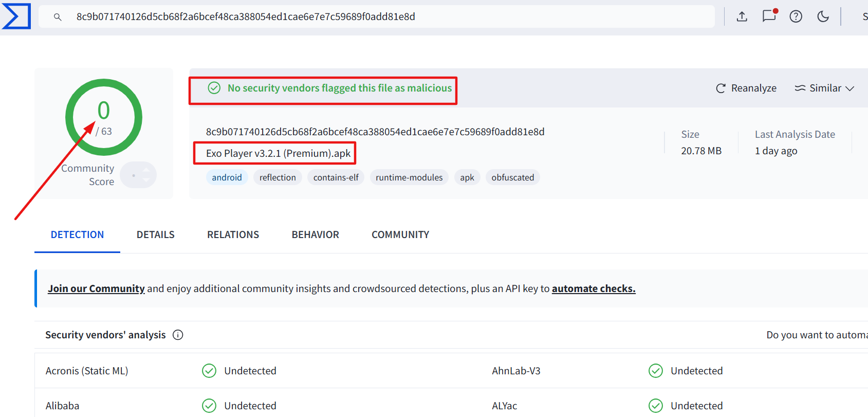
Task: Switch to the DETAILS tab
Action: (156, 234)
